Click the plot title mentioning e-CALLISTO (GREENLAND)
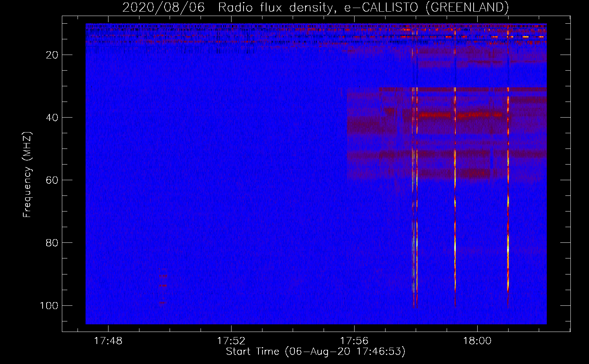The height and width of the screenshot is (364, 589). (315, 7)
